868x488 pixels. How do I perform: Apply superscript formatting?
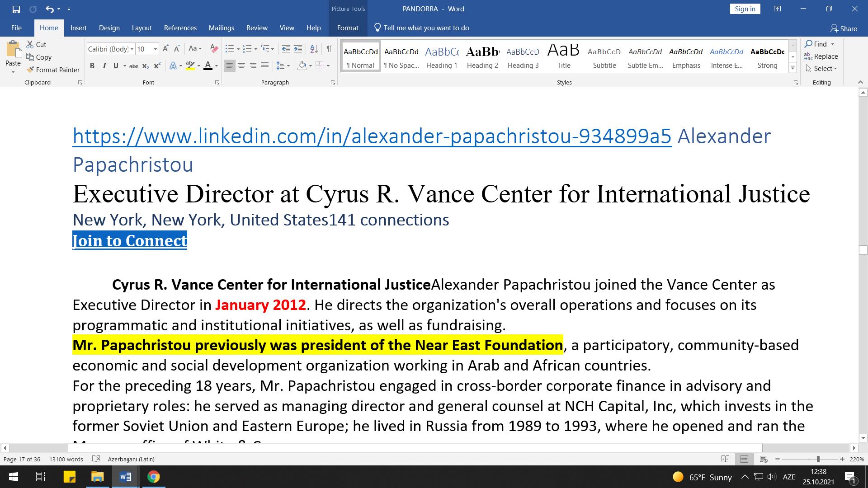(157, 66)
